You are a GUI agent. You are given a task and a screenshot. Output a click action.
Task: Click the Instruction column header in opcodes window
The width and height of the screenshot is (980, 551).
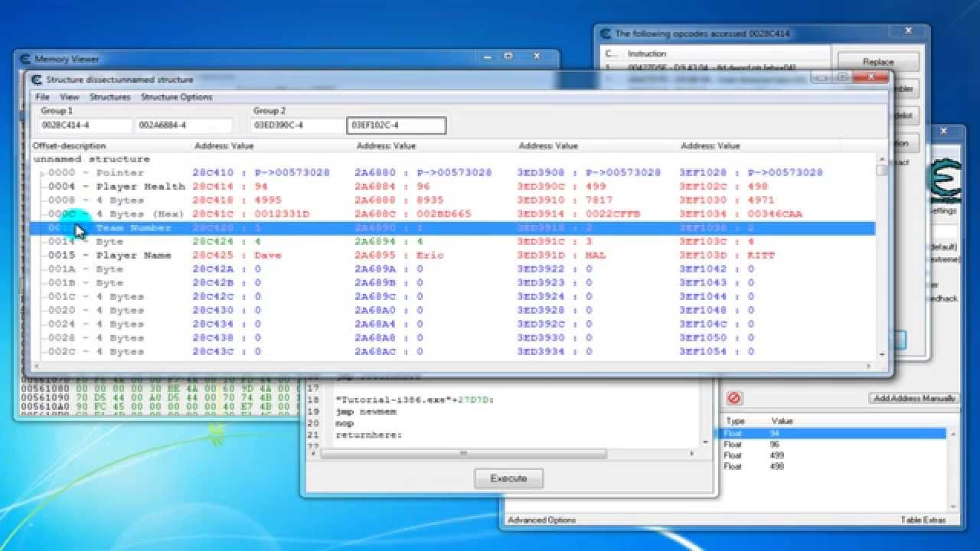647,54
